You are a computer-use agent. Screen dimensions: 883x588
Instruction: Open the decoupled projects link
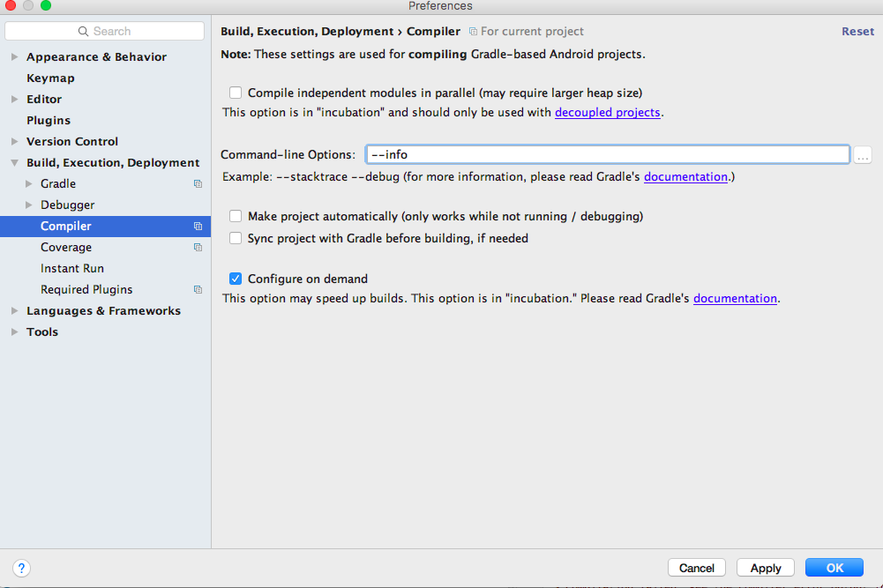click(607, 113)
